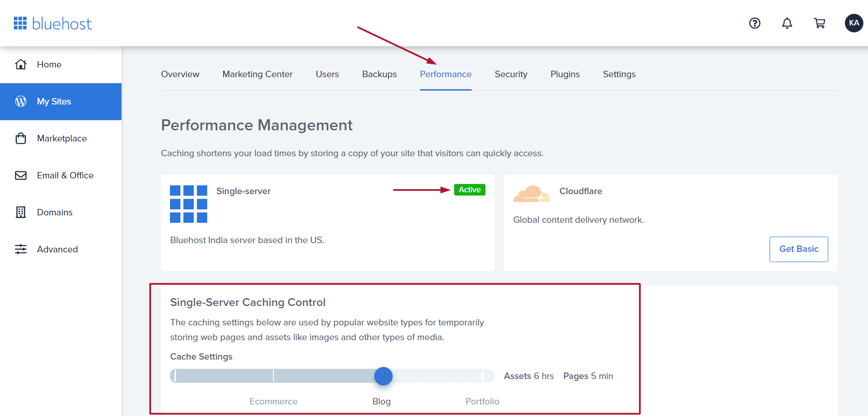Switch to the Backups tab
Screen dimensions: 868x416
click(379, 74)
